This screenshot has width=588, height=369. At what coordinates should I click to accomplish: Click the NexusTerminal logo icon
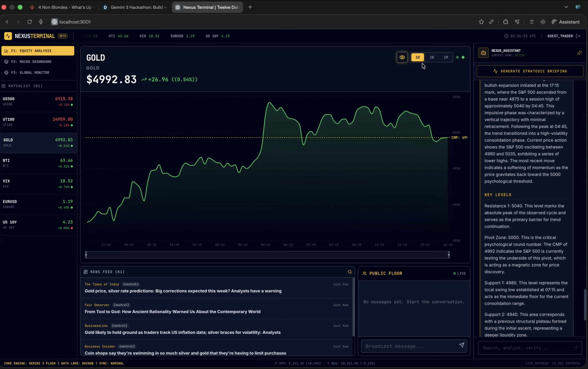(x=8, y=36)
